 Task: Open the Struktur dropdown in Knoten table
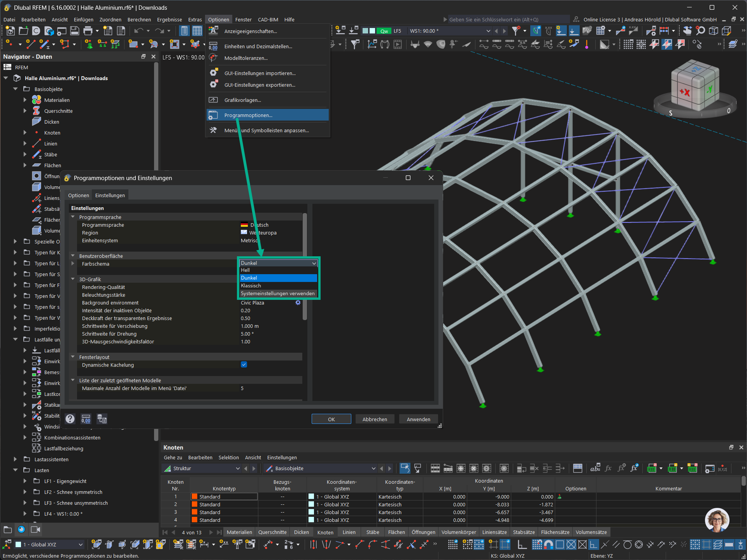(238, 468)
